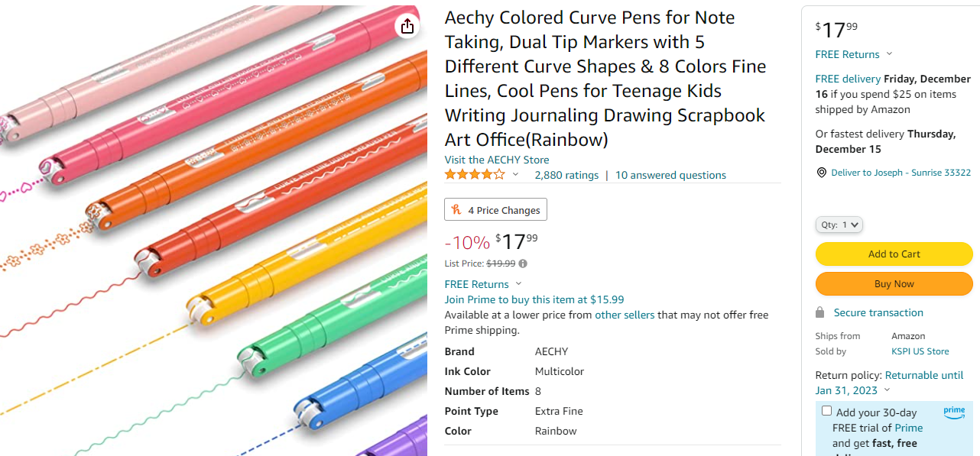Click the location pin delivery icon
980x456 pixels.
click(x=821, y=173)
